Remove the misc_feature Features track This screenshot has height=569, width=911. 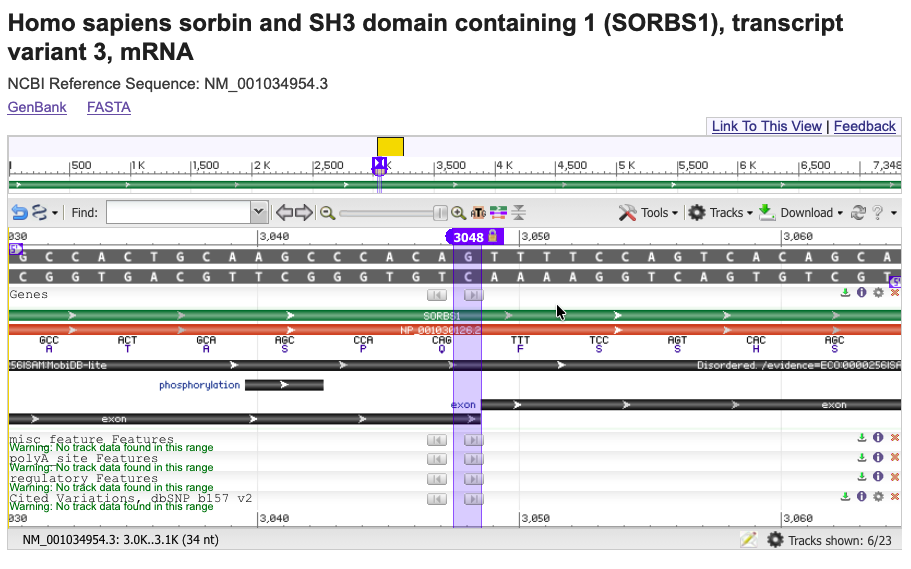pos(895,438)
